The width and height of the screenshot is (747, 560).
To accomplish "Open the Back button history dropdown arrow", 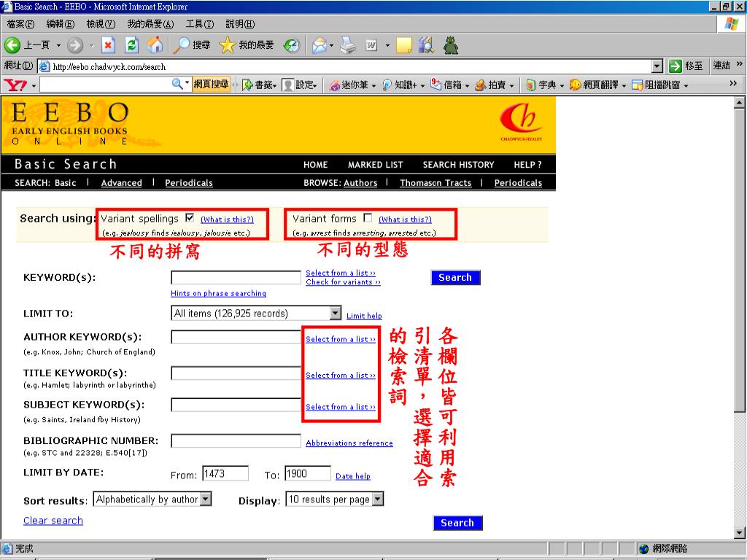I will click(58, 46).
